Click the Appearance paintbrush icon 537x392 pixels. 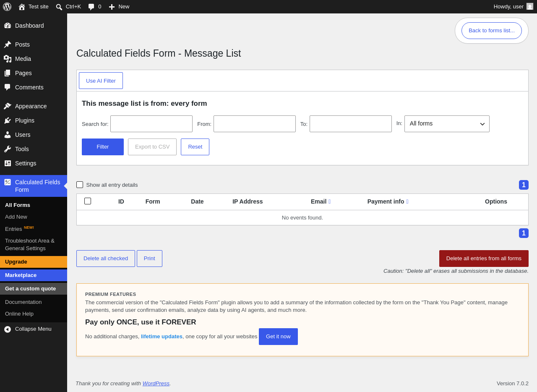click(x=8, y=106)
